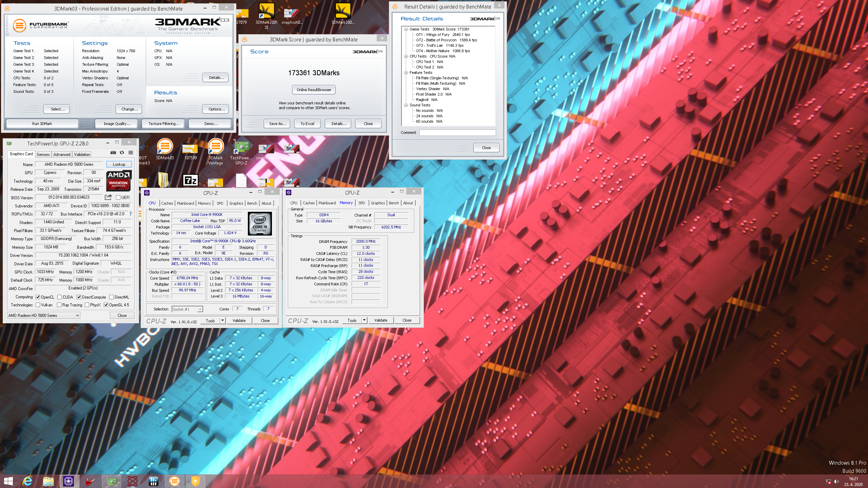Toggle the CUDA checkbox
868x488 pixels.
point(59,297)
